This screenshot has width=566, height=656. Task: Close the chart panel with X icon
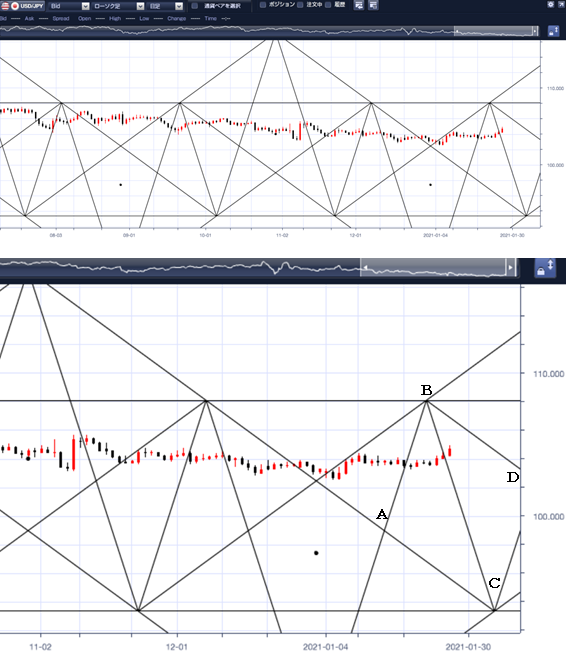tap(561, 4)
